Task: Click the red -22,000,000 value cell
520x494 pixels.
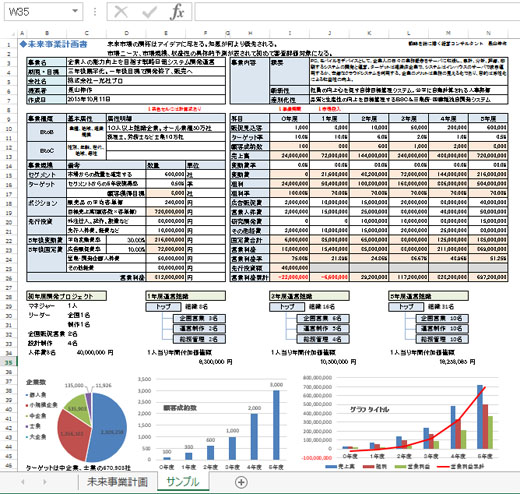Action: point(289,277)
